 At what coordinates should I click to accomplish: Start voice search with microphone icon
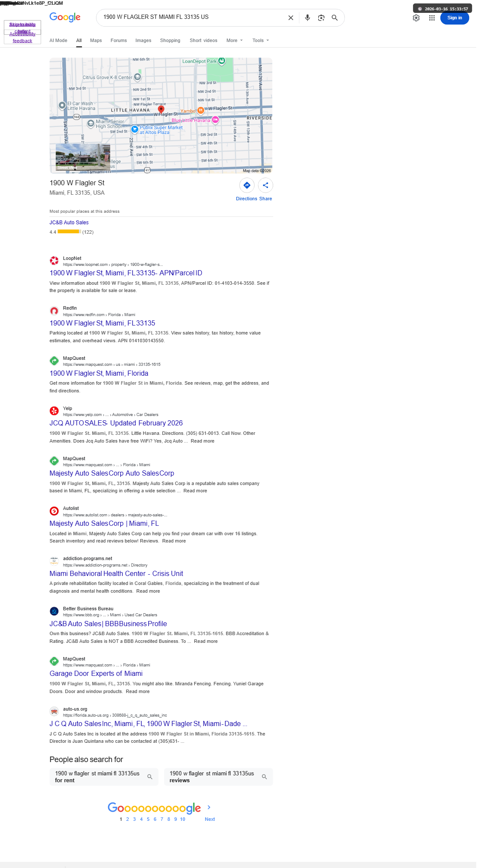tap(307, 18)
